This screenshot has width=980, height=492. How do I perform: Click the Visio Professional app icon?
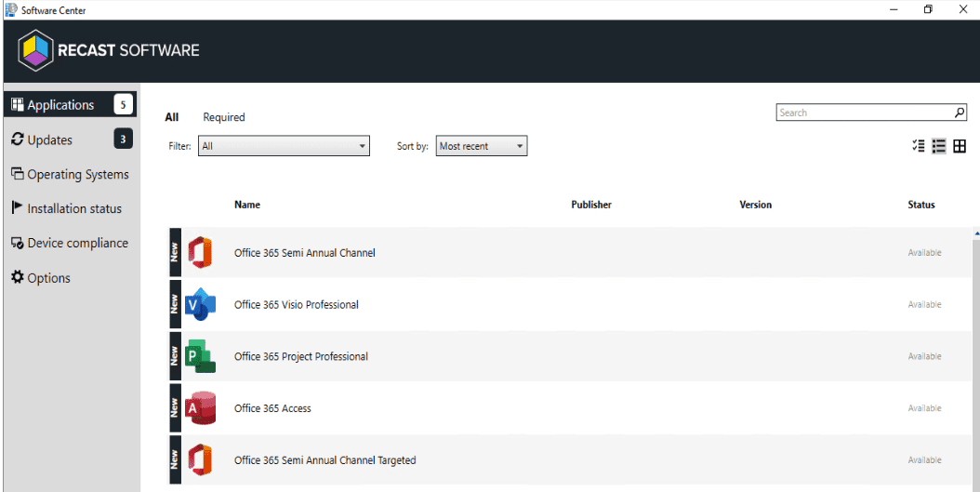pyautogui.click(x=200, y=305)
